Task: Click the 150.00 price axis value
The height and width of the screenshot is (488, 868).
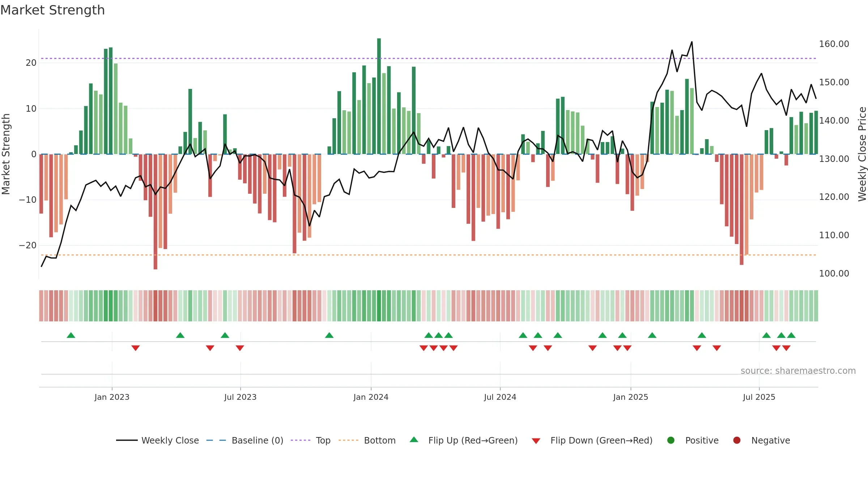Action: point(834,82)
